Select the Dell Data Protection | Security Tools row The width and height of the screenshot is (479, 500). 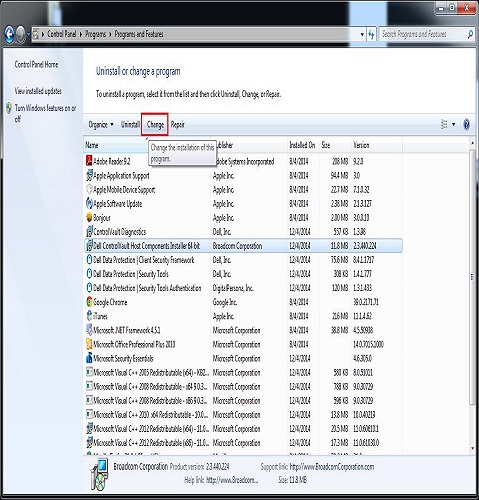click(243, 274)
